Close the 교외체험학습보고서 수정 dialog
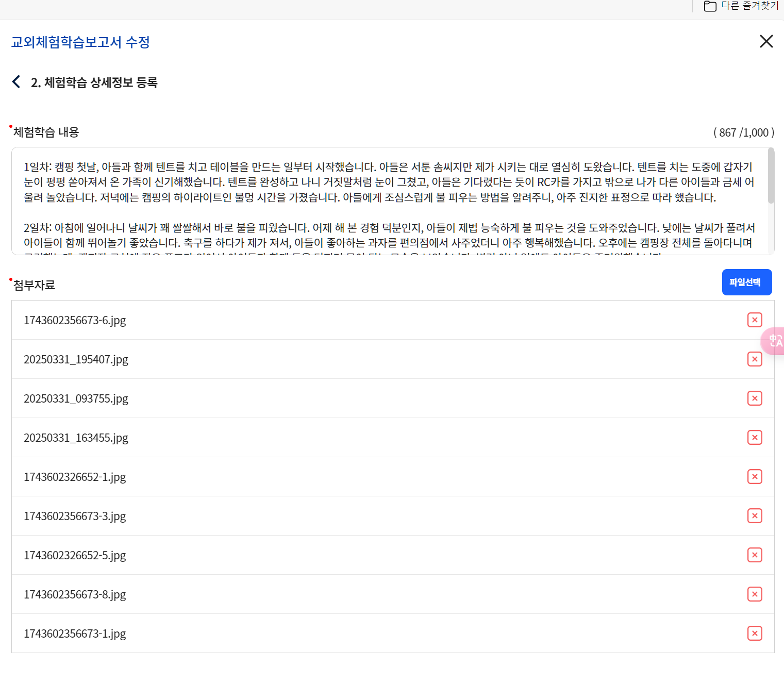 point(766,41)
